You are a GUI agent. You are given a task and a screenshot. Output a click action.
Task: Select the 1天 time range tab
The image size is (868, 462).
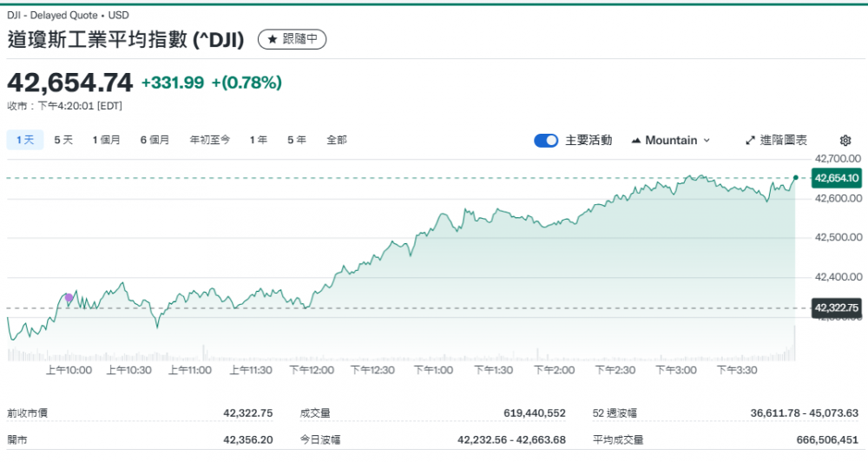click(x=23, y=140)
